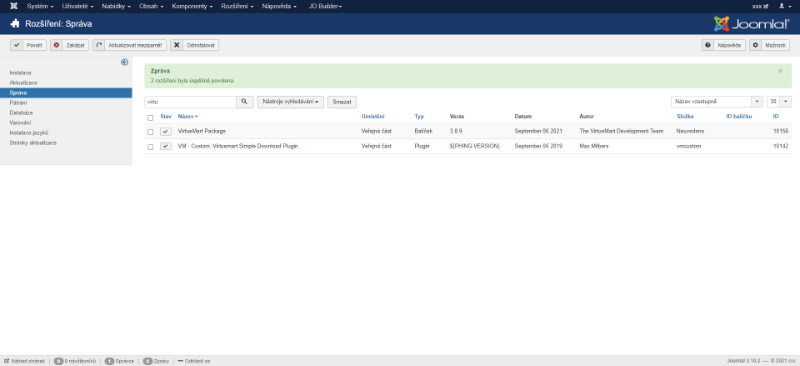Click the visitors count badge in footer

[59, 361]
